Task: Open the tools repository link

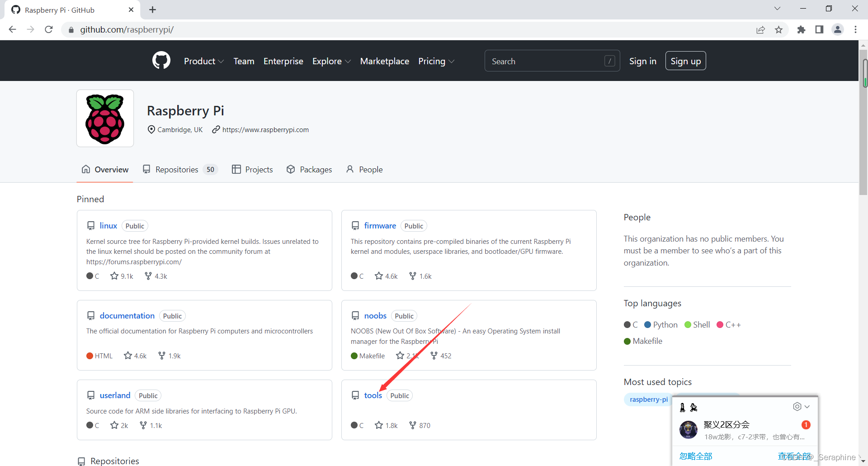Action: coord(373,395)
